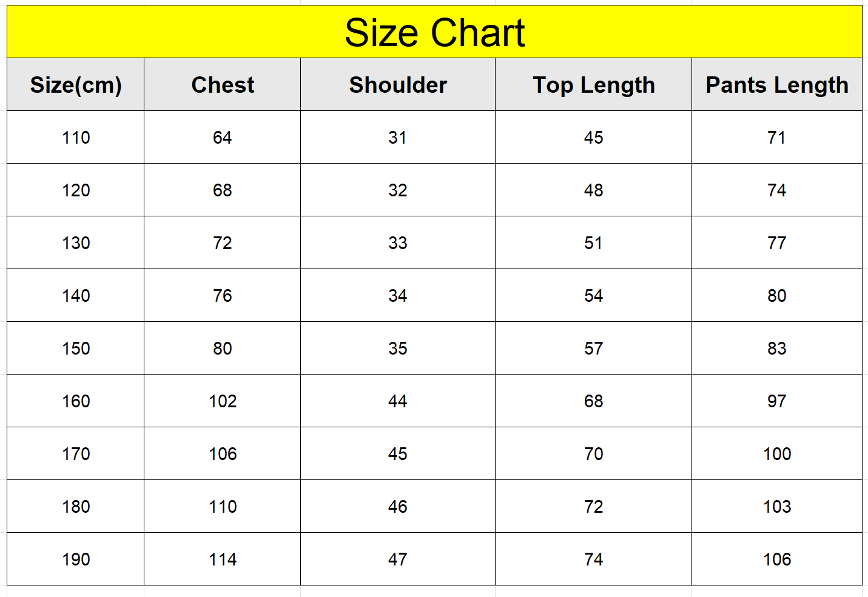This screenshot has height=597, width=868.
Task: Click the yellow Size Chart title cell
Action: pos(434,32)
